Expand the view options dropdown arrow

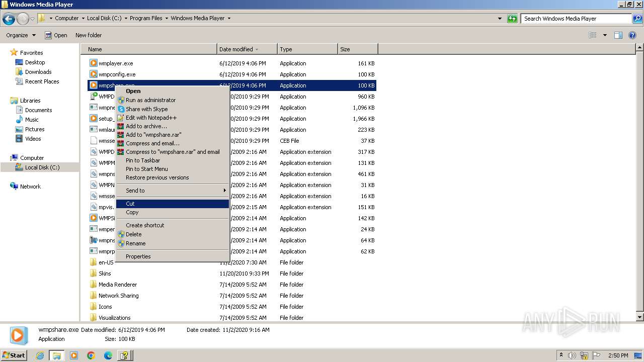[x=605, y=35]
